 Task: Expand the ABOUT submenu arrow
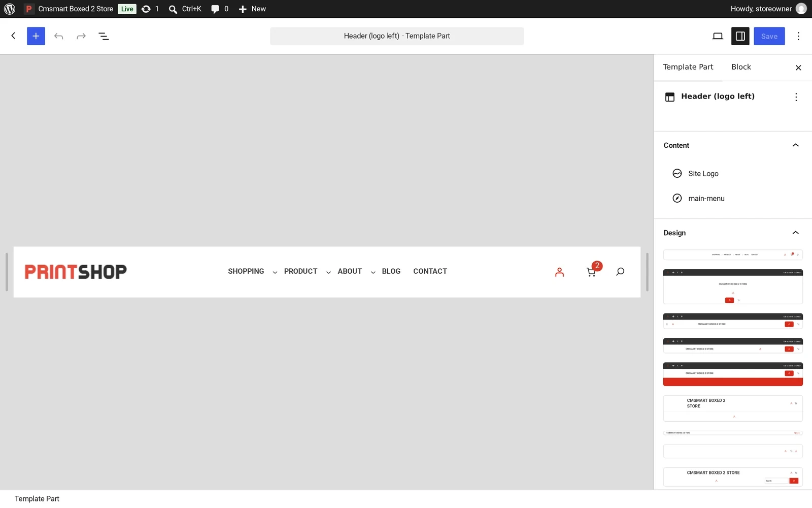coord(373,272)
